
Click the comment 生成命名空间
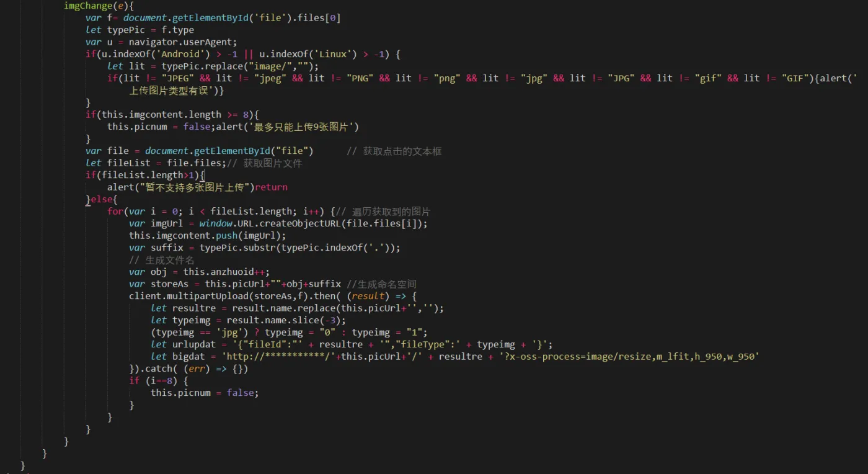coord(381,284)
